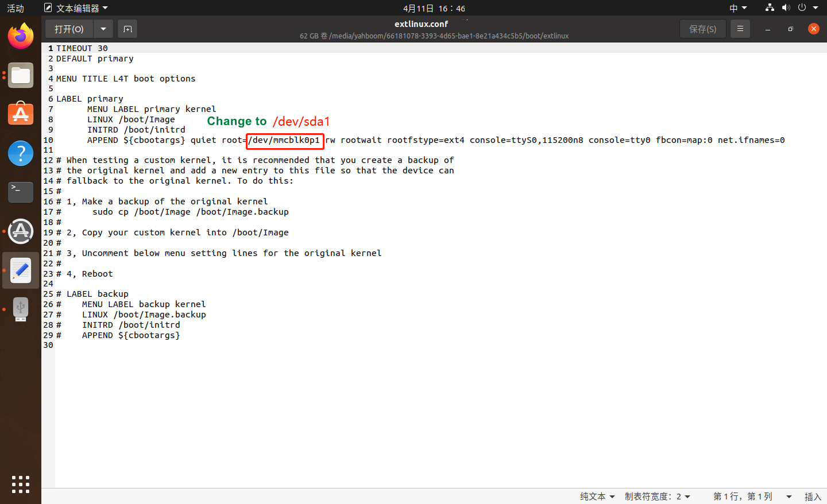Change 制表符宽度 tab width dropdown
The height and width of the screenshot is (504, 827).
point(657,497)
